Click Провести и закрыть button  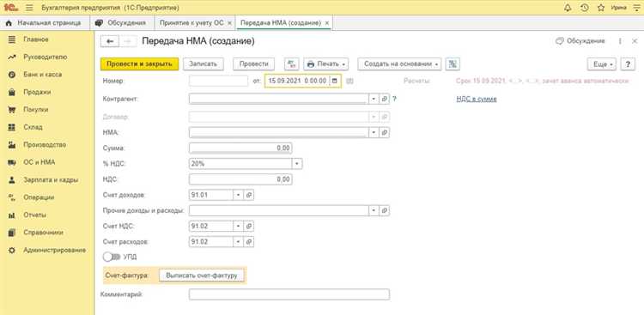140,64
